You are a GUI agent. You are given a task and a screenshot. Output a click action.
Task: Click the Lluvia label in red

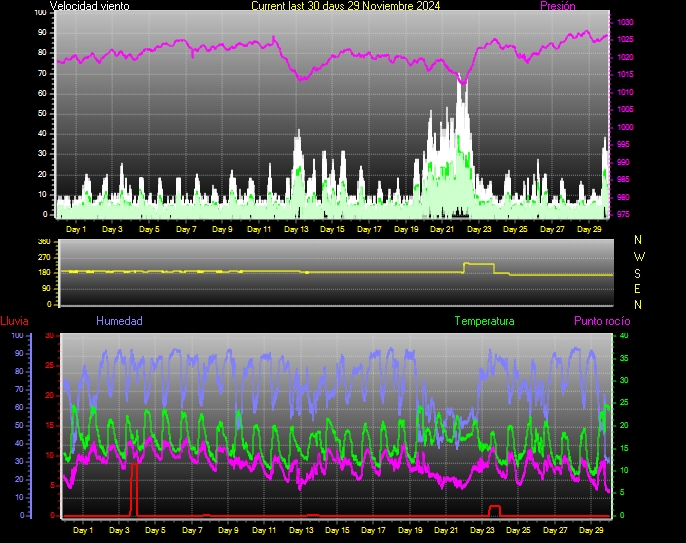[x=14, y=321]
